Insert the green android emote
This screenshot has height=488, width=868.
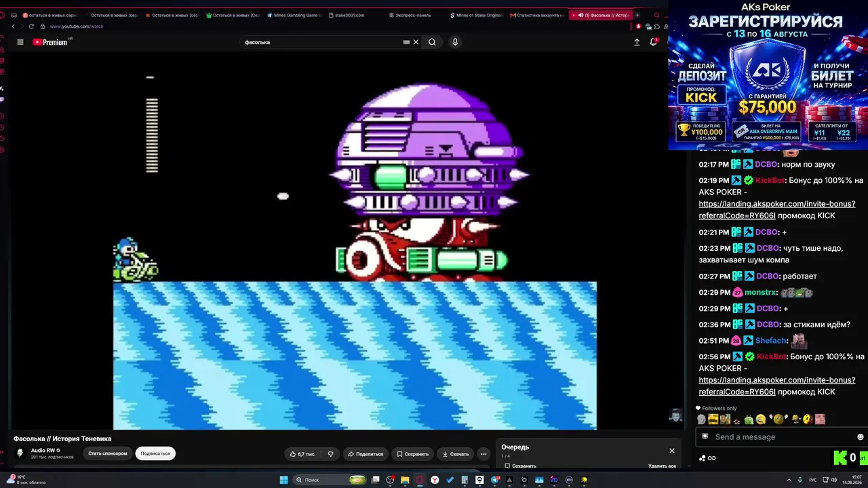tap(748, 420)
